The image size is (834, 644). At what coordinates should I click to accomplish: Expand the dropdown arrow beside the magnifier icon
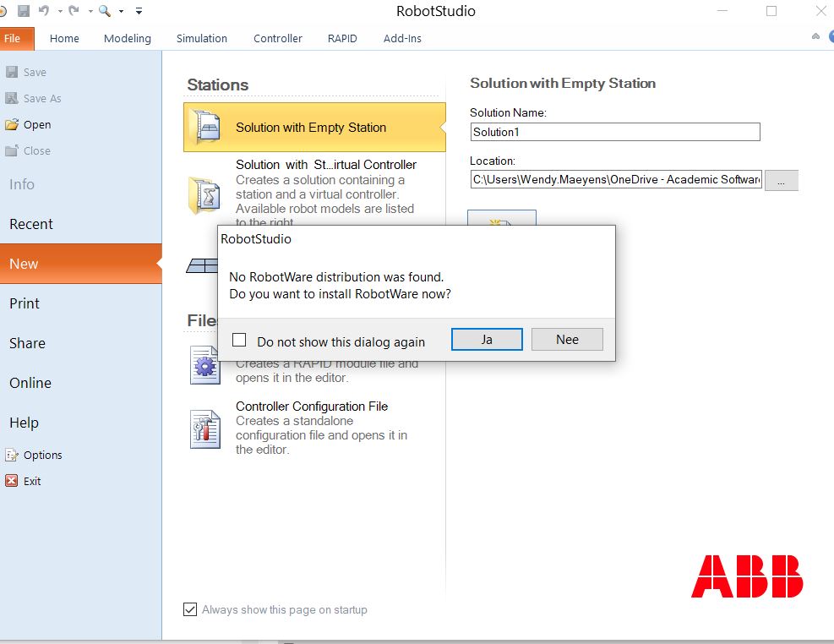[122, 11]
